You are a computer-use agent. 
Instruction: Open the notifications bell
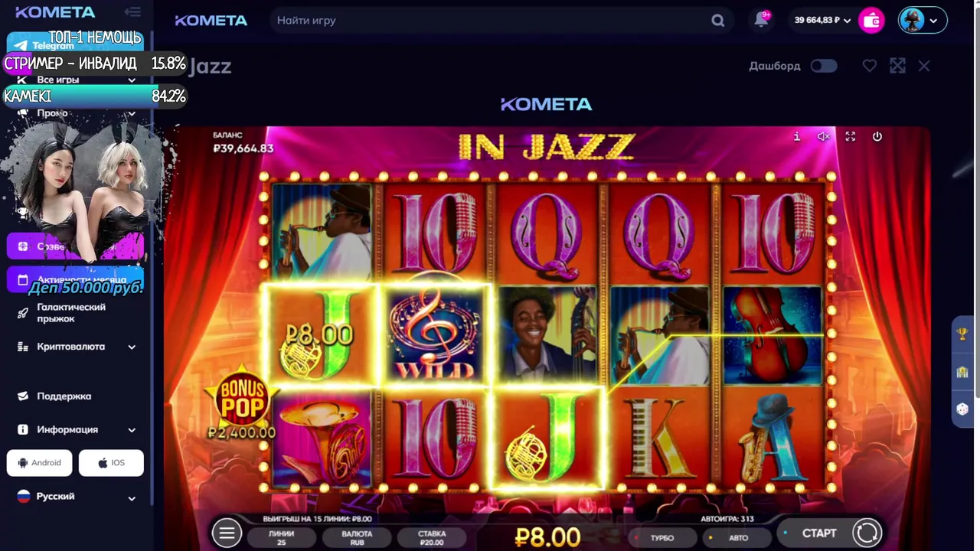[761, 21]
